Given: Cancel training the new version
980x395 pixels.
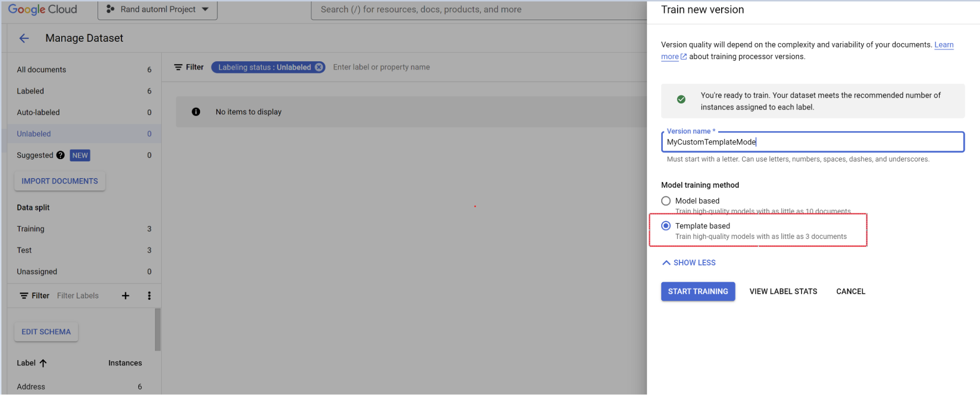Looking at the screenshot, I should (851, 291).
